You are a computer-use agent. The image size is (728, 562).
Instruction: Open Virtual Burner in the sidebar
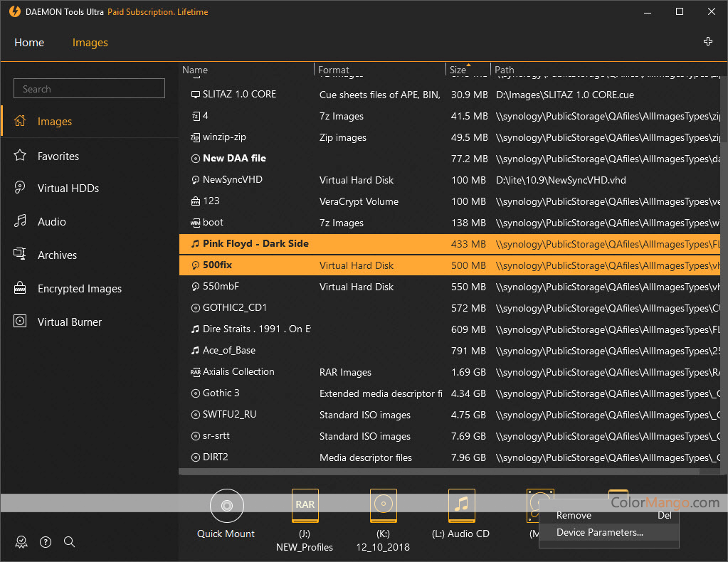click(69, 322)
